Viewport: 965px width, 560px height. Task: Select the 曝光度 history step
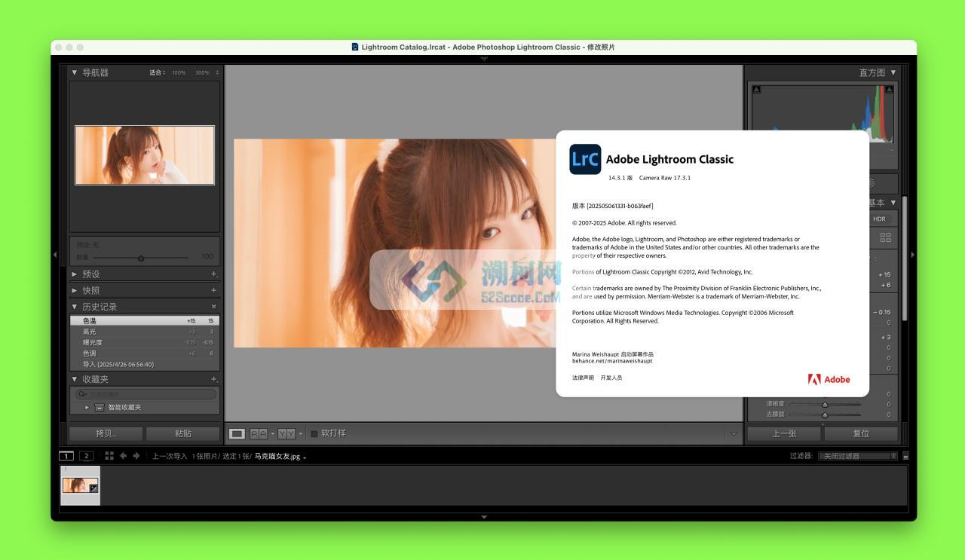[x=145, y=342]
